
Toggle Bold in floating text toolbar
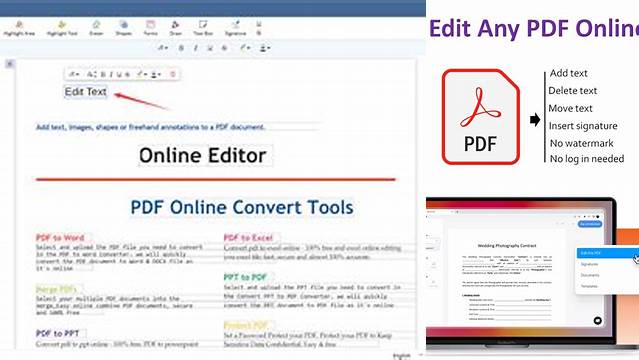(x=103, y=74)
